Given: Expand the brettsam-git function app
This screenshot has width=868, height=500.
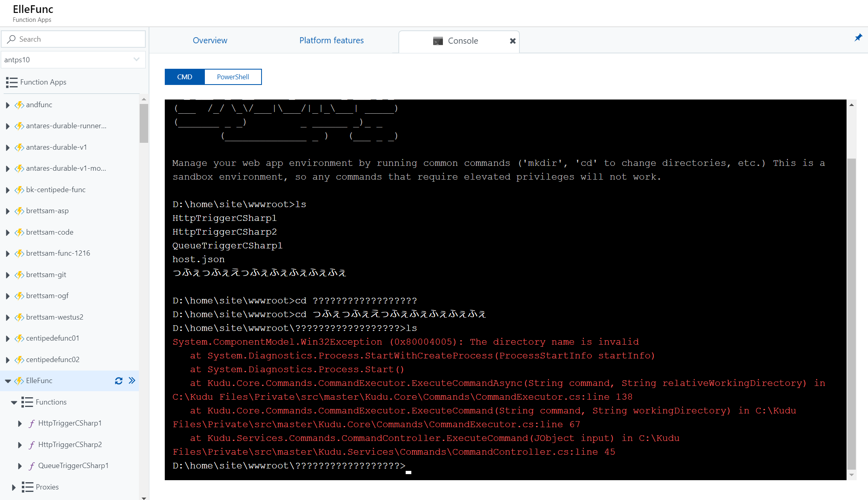Looking at the screenshot, I should pos(7,275).
